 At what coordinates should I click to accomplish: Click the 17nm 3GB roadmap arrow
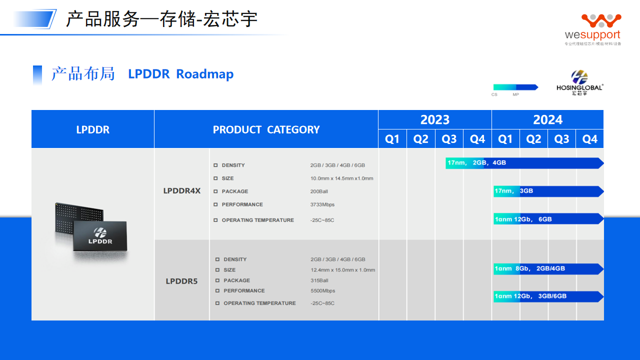coord(549,191)
